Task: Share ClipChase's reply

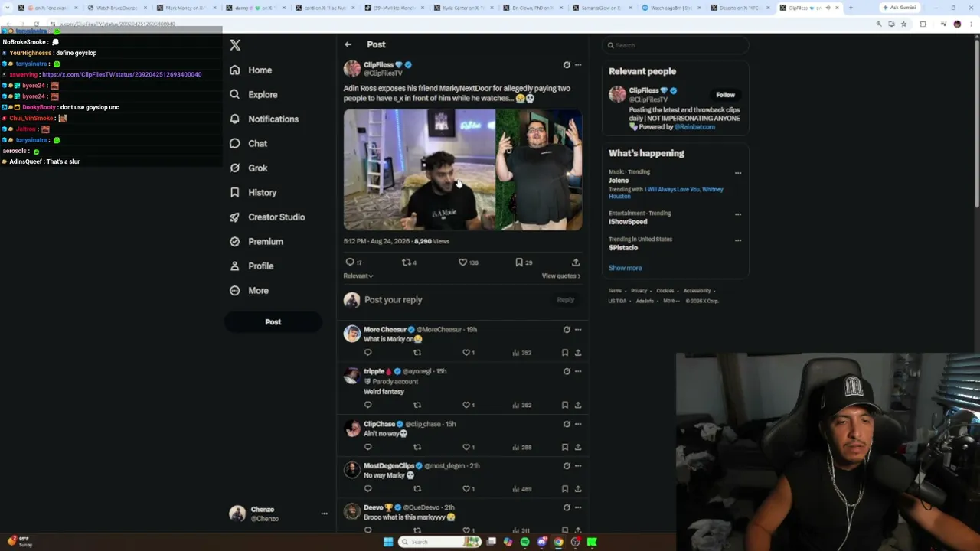Action: coord(578,447)
